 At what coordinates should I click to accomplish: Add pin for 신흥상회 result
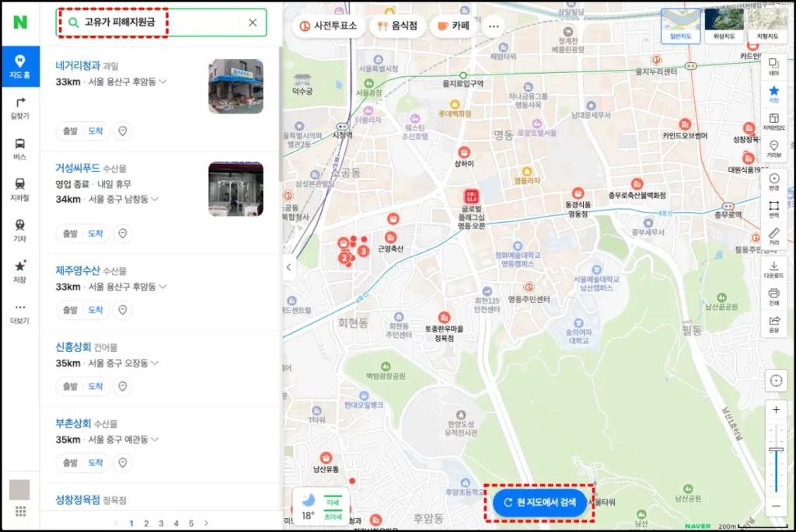click(122, 387)
